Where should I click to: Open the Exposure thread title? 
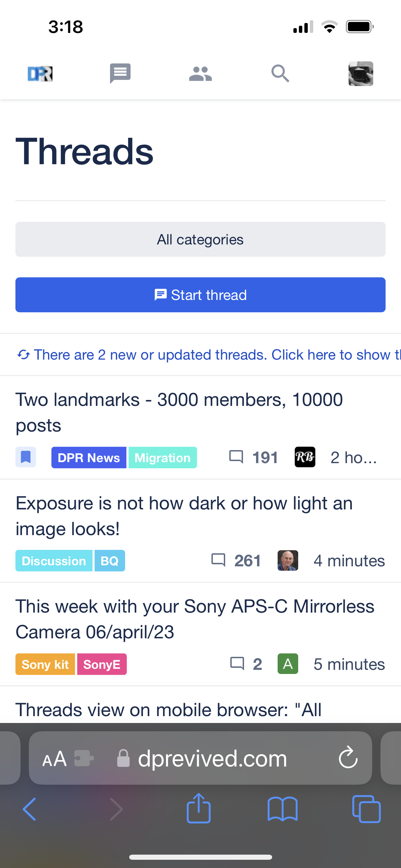184,516
